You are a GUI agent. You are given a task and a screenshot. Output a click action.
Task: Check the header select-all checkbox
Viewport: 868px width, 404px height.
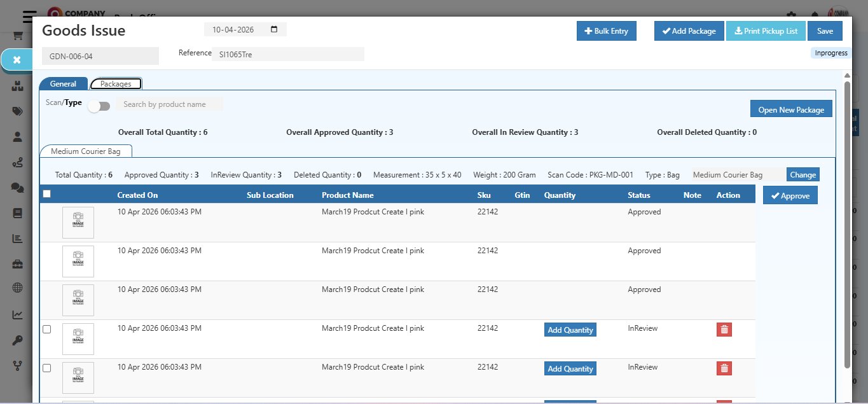pos(46,193)
